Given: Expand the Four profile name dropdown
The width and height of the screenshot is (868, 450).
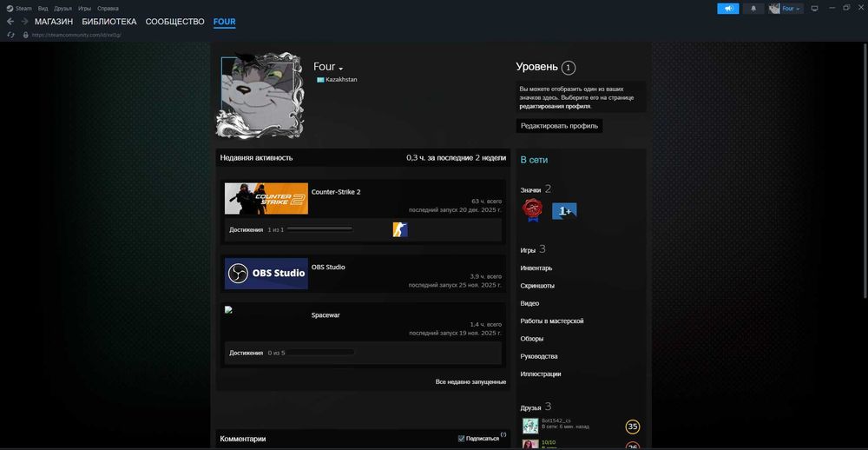Looking at the screenshot, I should pyautogui.click(x=341, y=68).
